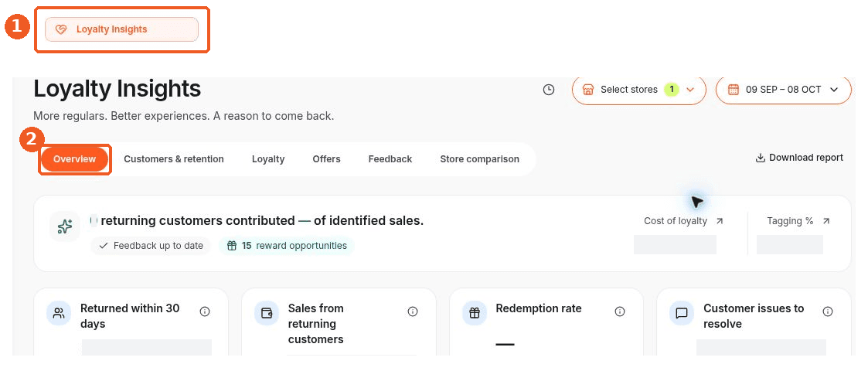Switch to Customers & retention tab
This screenshot has height=371, width=868.
click(x=174, y=159)
